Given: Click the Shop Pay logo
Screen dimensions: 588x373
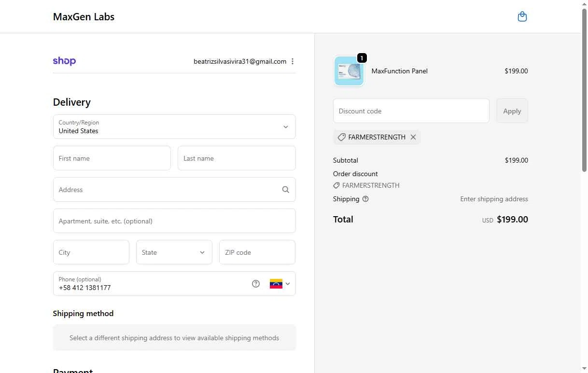Looking at the screenshot, I should 64,61.
